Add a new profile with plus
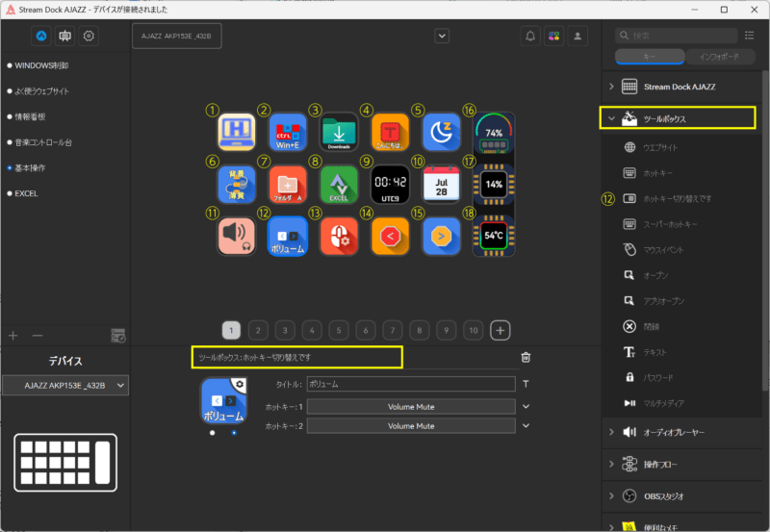 [13, 336]
